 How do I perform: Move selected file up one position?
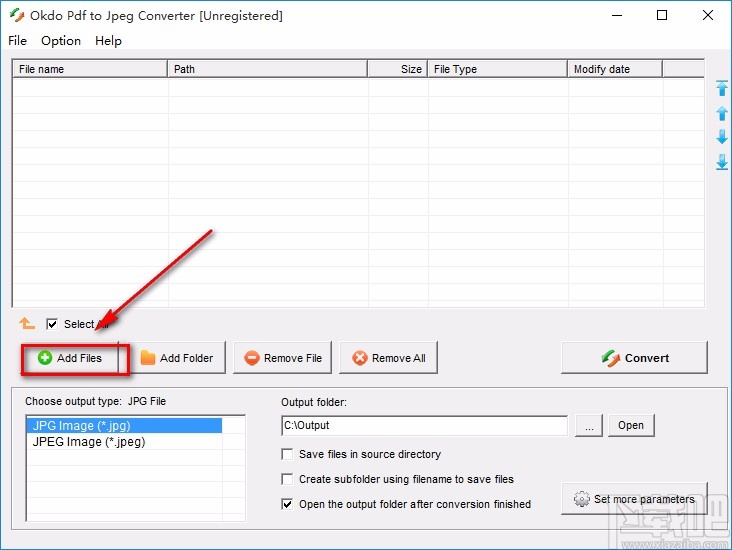point(722,113)
